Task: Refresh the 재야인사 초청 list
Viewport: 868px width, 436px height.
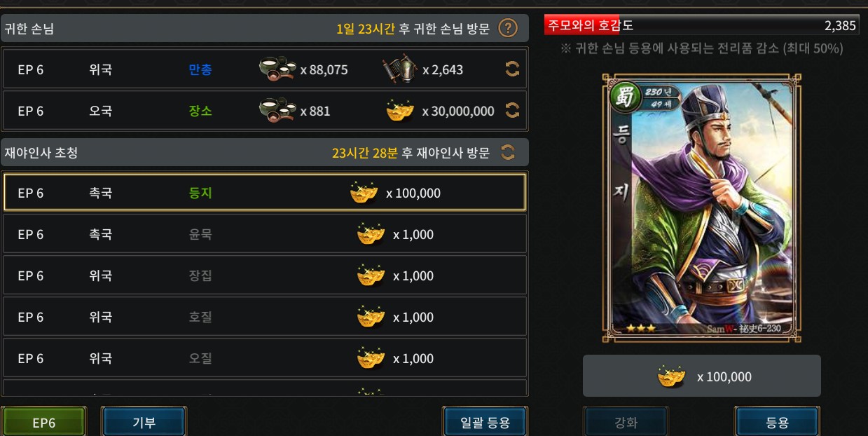Action: 508,152
